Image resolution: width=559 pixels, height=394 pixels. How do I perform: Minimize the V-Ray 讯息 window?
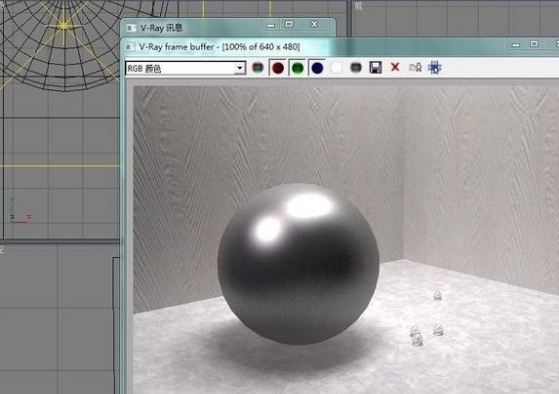pos(271,25)
